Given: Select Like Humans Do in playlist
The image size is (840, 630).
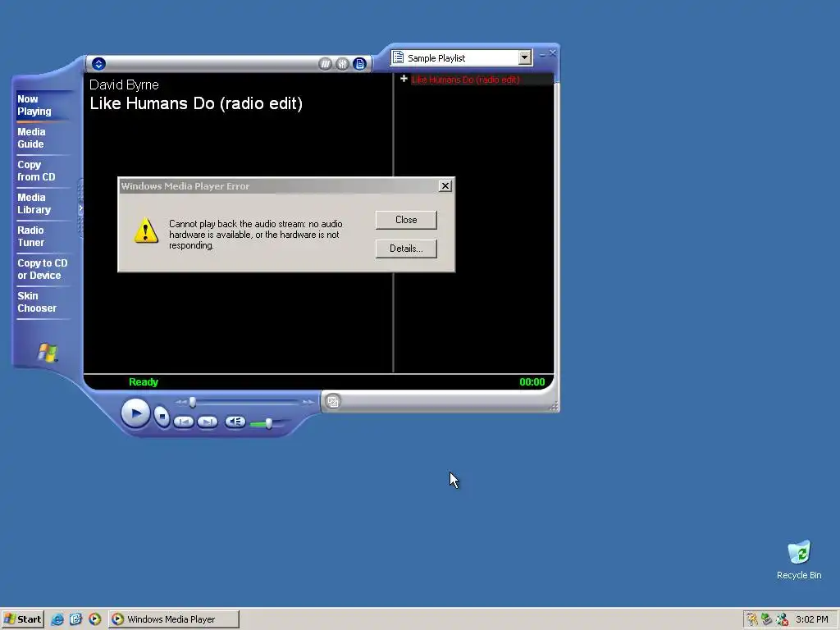Looking at the screenshot, I should (x=466, y=80).
